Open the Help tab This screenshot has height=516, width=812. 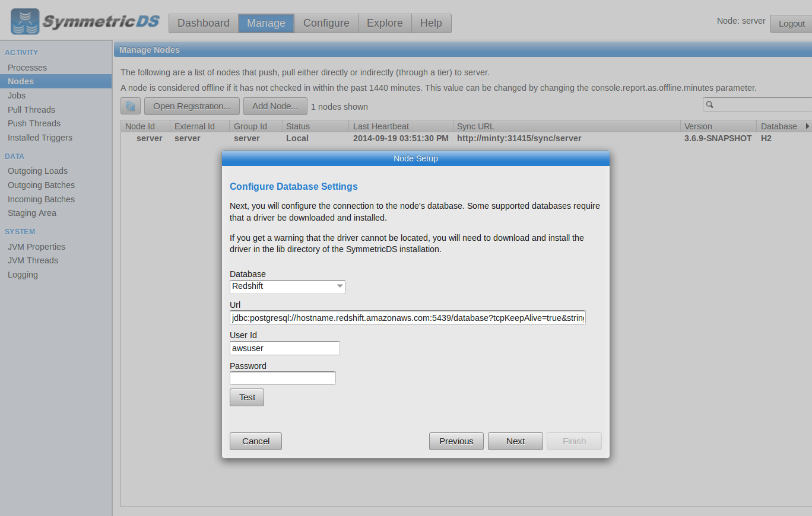click(x=431, y=23)
